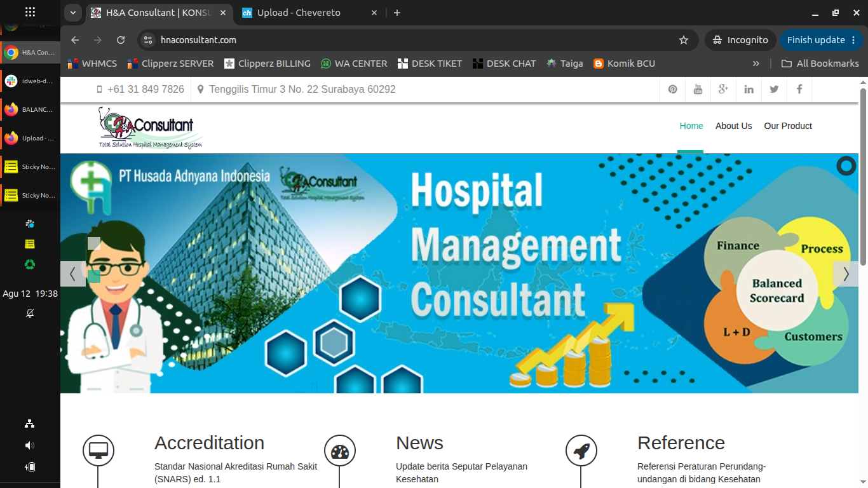Open the Chrome three-dot menu
Viewport: 868px width, 488px height.
[x=853, y=40]
